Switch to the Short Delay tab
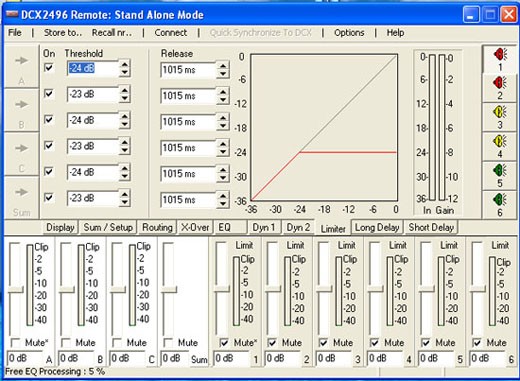 coord(431,227)
